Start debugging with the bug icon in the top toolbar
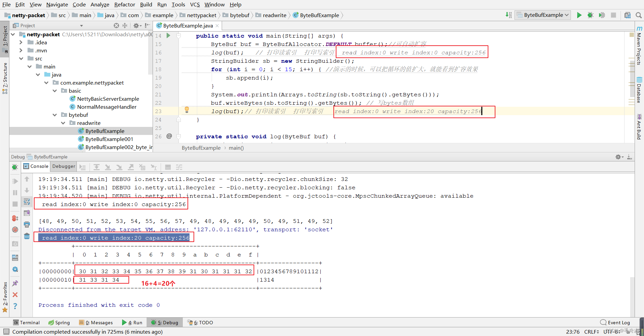 [x=591, y=15]
